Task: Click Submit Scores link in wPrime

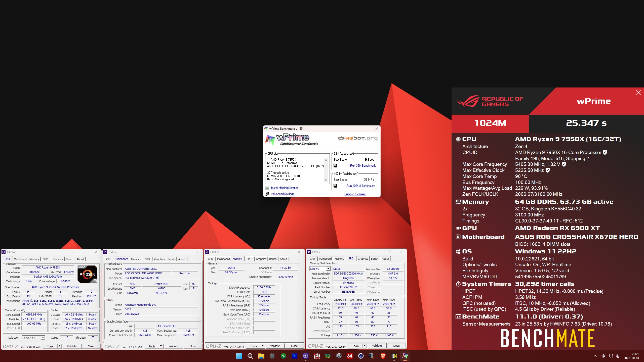Action: 355,194
